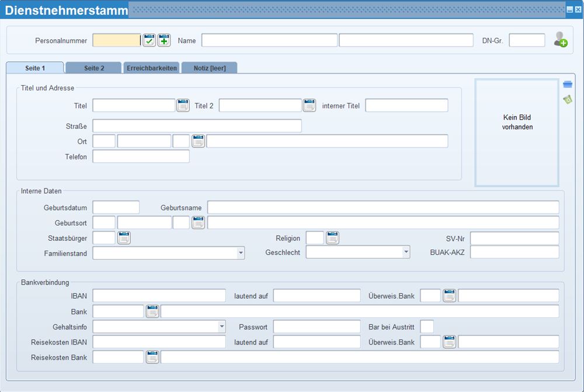Open lookup list for Reisekosten Bank

click(152, 357)
